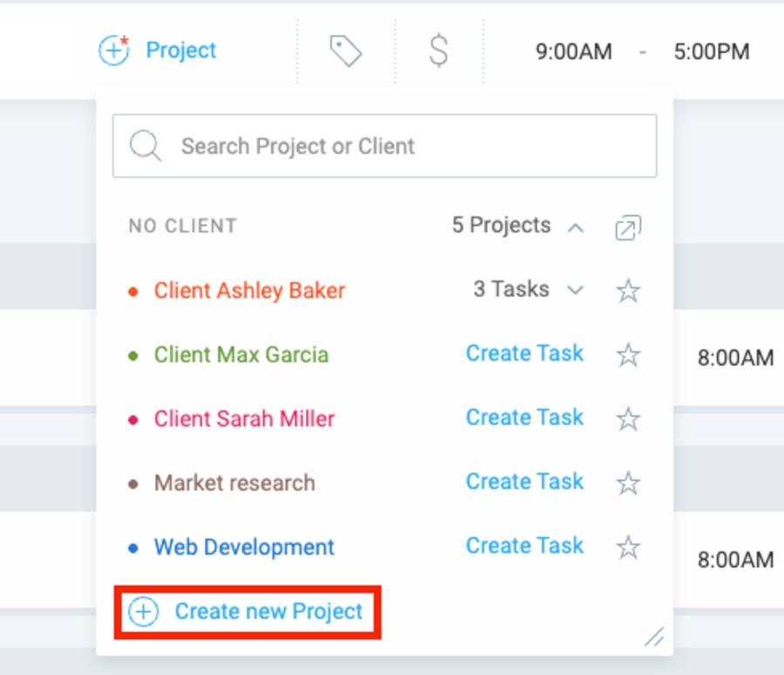Open the Client Ashley Baker tasks chevron
The image size is (784, 675).
tap(576, 291)
